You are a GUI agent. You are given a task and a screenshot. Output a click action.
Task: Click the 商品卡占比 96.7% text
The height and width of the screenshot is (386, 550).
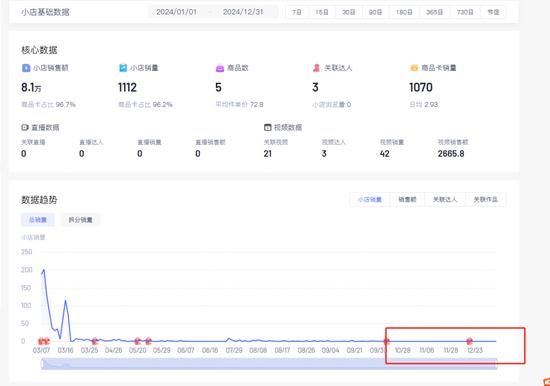pos(48,105)
